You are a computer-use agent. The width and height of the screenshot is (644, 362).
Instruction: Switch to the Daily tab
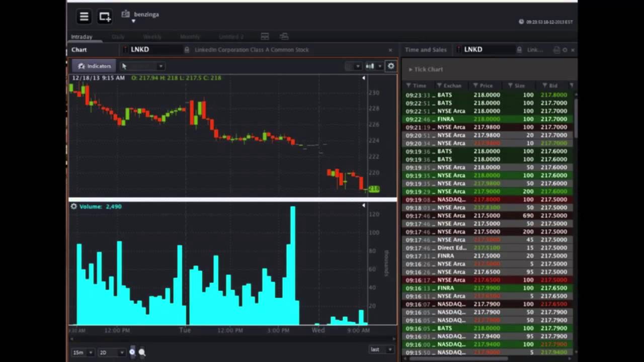118,37
